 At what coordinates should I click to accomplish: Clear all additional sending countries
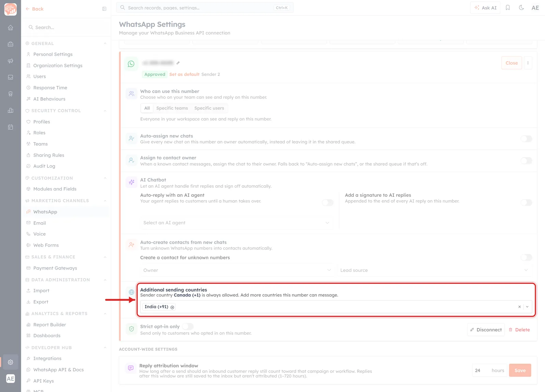point(519,307)
